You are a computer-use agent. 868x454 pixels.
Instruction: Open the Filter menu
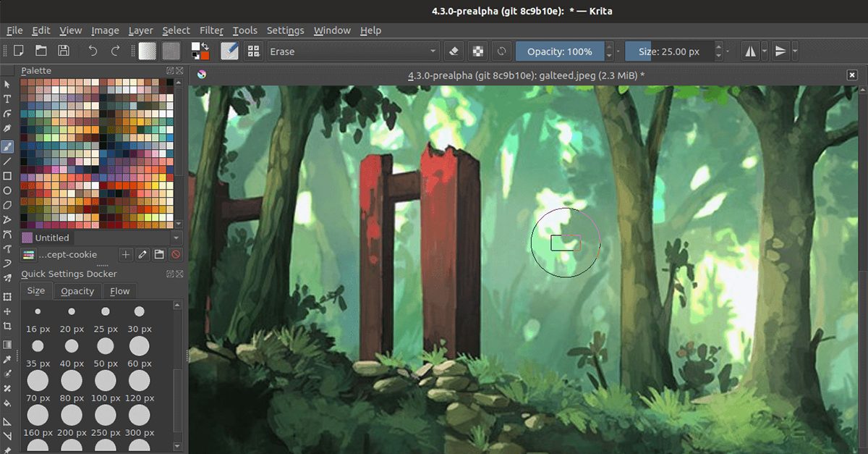coord(210,30)
